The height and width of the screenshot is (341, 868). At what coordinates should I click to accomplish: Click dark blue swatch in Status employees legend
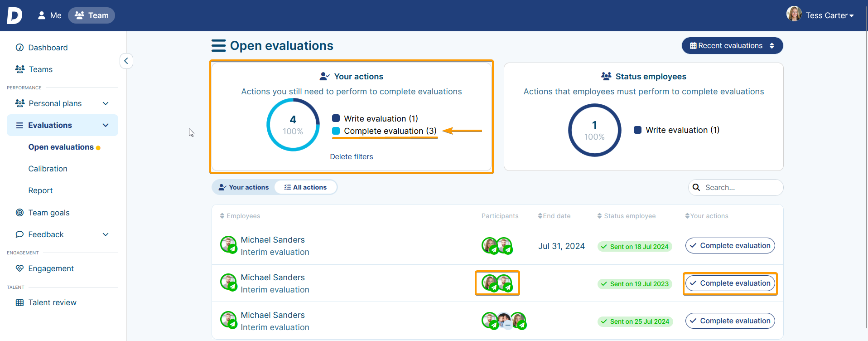(x=638, y=130)
